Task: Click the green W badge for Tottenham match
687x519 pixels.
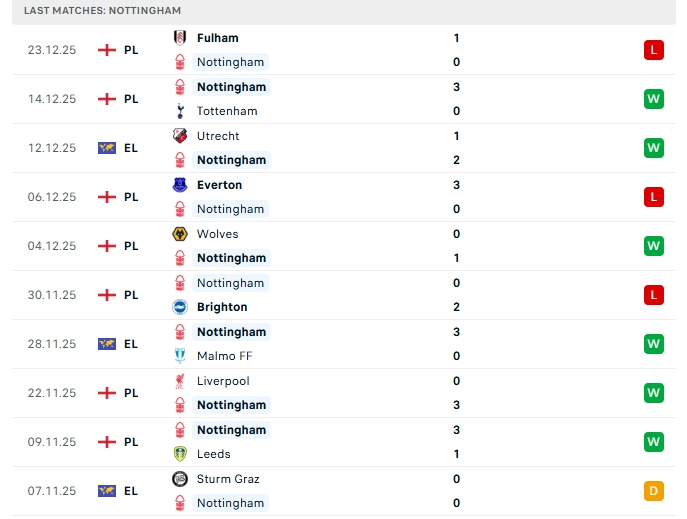Action: [x=653, y=99]
